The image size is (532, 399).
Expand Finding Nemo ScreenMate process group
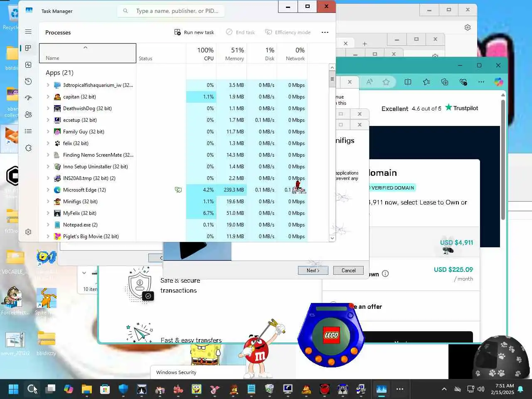pyautogui.click(x=48, y=155)
